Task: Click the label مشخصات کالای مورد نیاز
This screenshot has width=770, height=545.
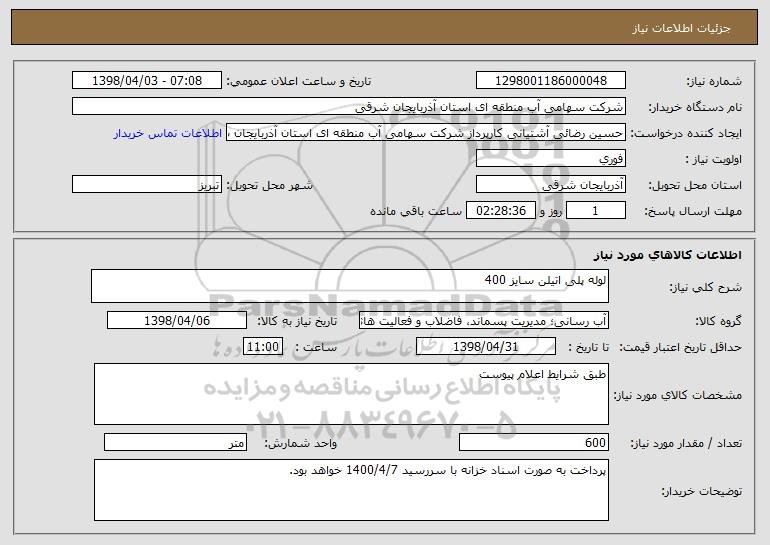Action: (x=678, y=395)
